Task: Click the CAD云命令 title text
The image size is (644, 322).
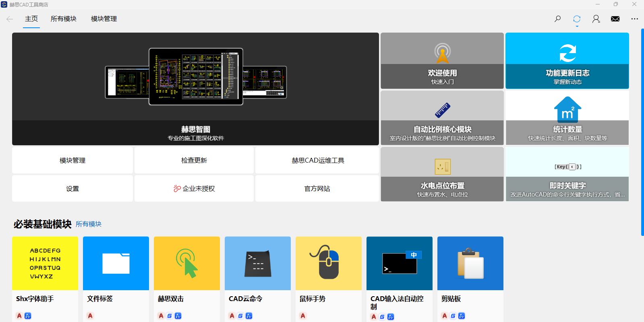Action: (246, 299)
